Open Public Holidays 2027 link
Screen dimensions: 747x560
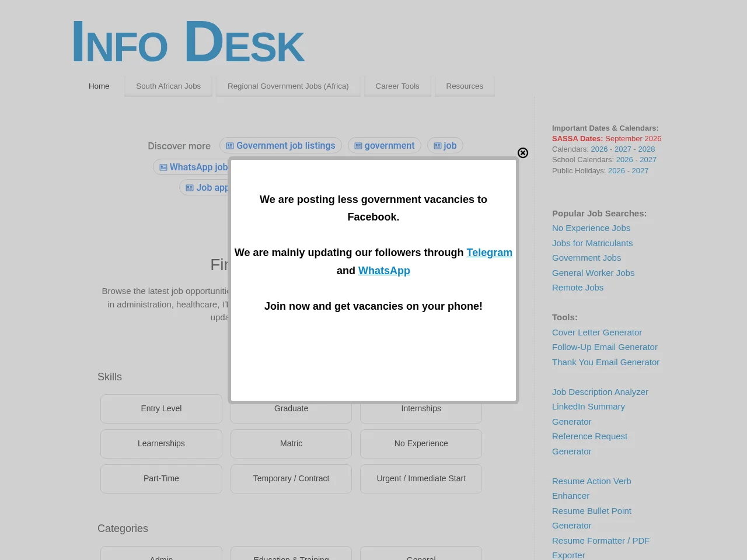[x=640, y=170]
